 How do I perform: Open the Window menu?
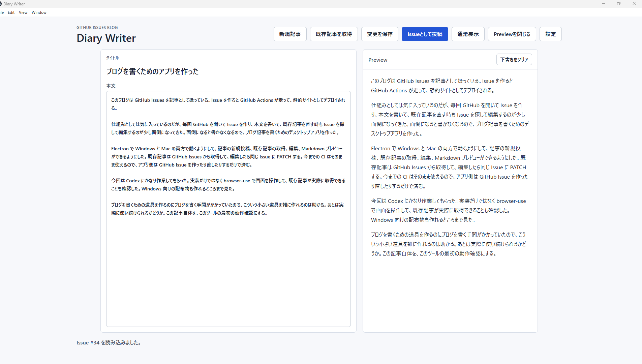pyautogui.click(x=39, y=12)
